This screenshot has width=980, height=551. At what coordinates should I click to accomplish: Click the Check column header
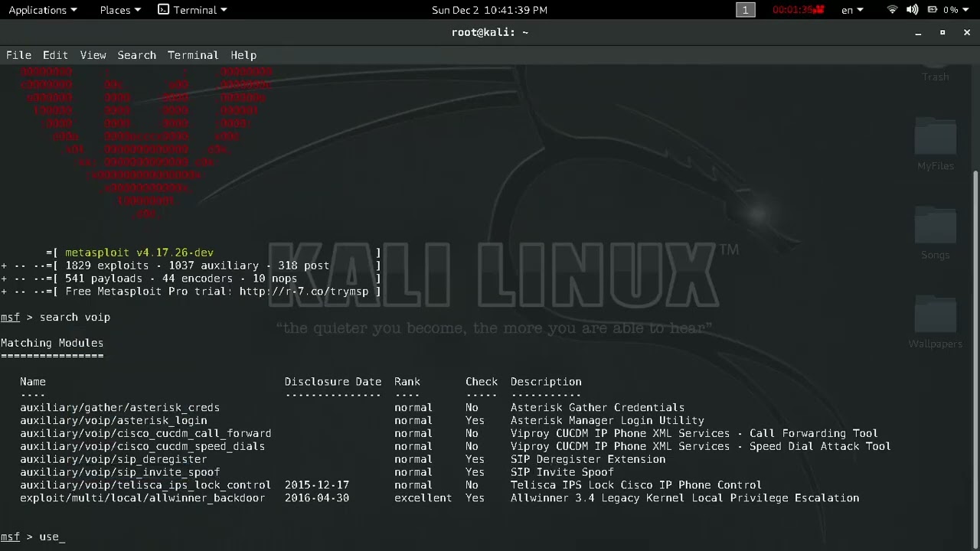[482, 382]
